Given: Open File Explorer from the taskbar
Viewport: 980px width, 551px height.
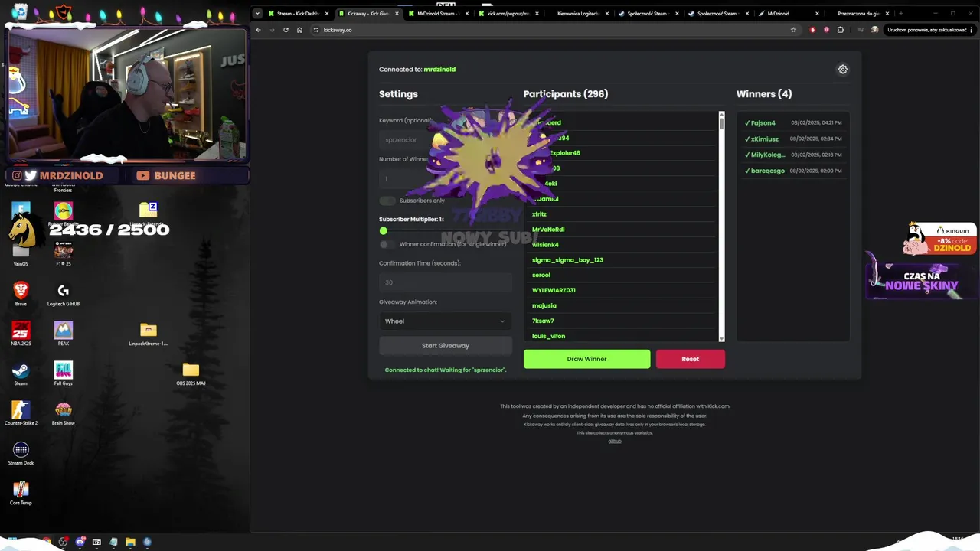Looking at the screenshot, I should click(130, 542).
